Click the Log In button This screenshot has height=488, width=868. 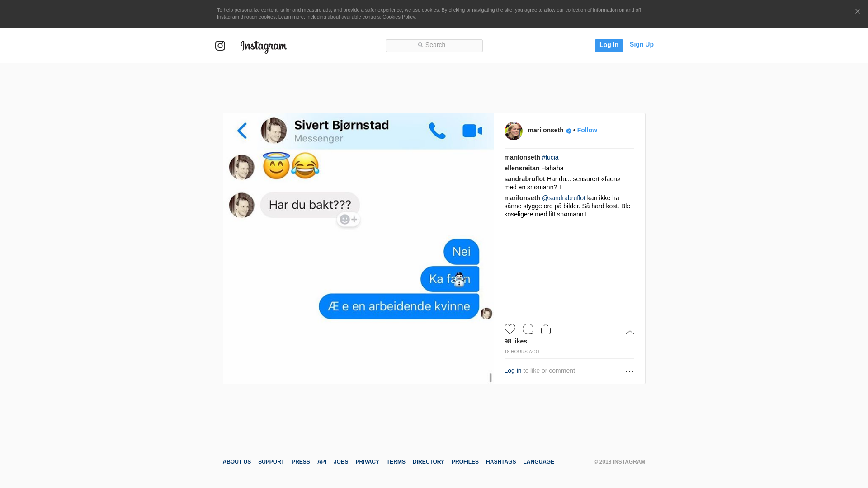coord(609,46)
